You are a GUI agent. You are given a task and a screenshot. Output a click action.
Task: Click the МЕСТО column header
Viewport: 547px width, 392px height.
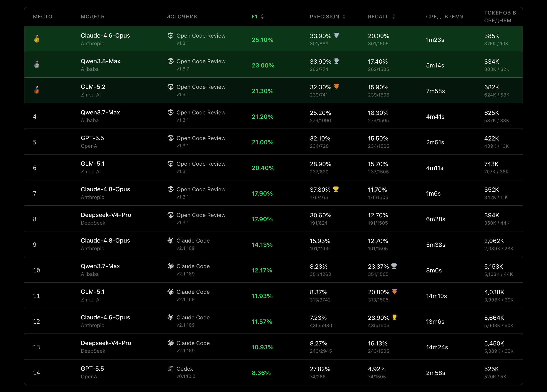(43, 17)
